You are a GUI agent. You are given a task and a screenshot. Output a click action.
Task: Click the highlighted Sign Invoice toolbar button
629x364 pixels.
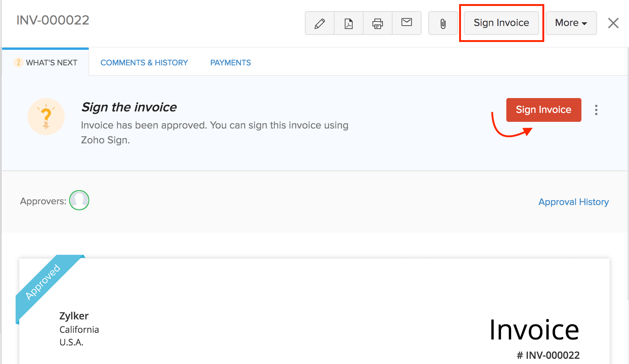(501, 23)
